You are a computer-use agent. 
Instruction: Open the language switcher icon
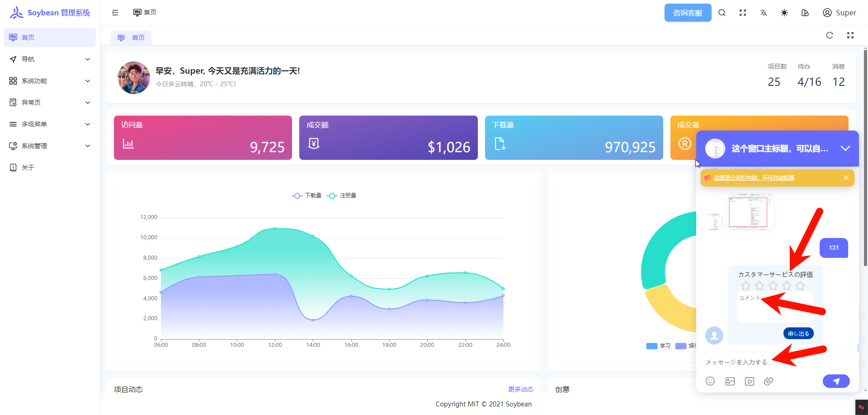click(x=764, y=13)
